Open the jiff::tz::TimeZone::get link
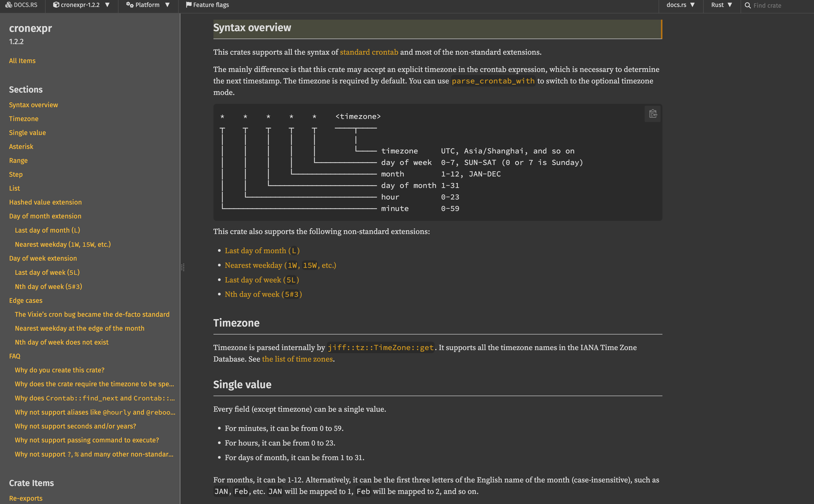This screenshot has height=504, width=814. [x=380, y=348]
